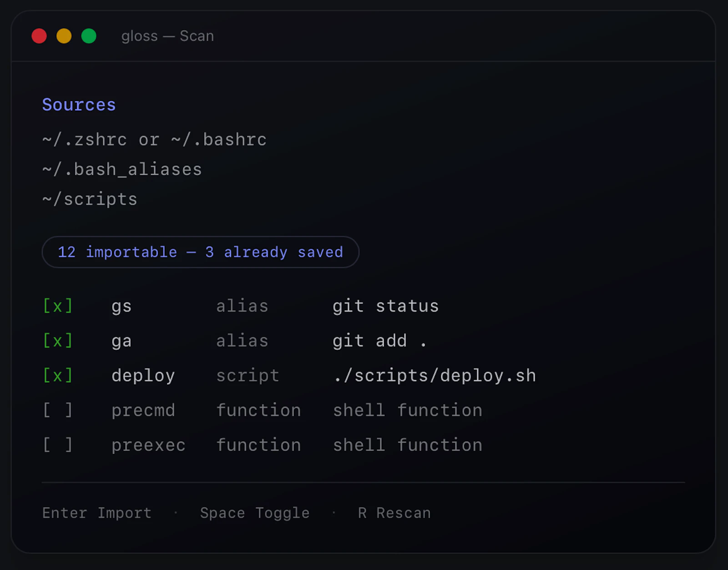This screenshot has height=570, width=728.
Task: Uncheck the deploy script checkbox
Action: (x=58, y=376)
